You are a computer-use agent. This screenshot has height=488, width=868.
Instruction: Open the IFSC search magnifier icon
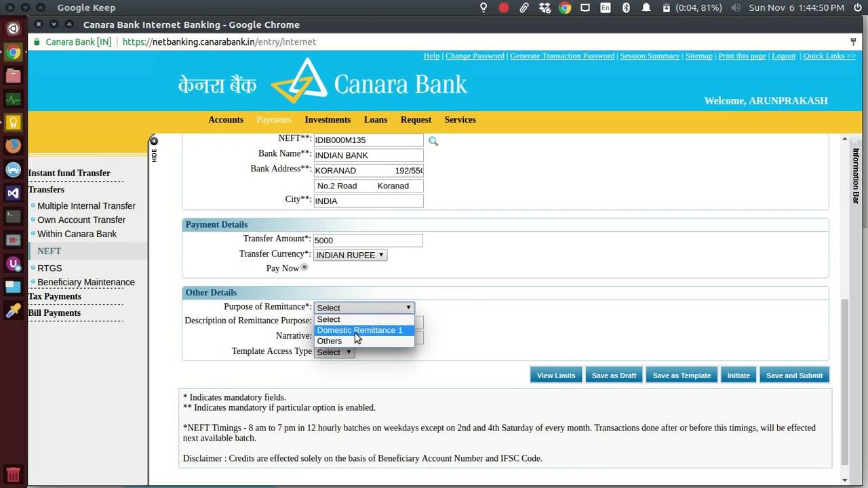(433, 141)
